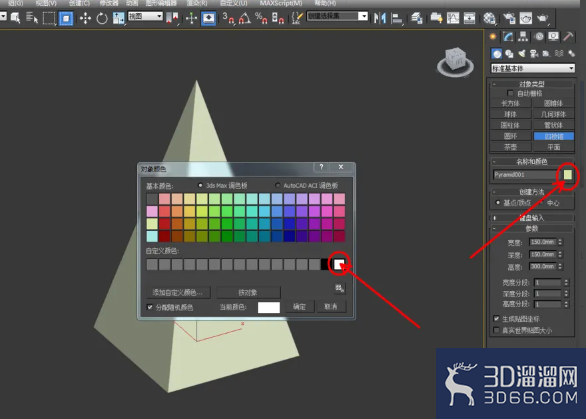Screen dimensions: 586x419
Task: Click the 确定 button in color dialog
Action: pyautogui.click(x=299, y=307)
